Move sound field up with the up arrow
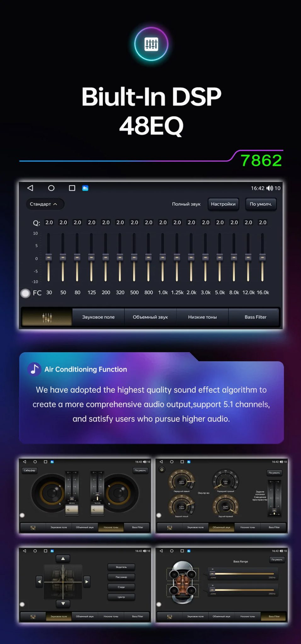Viewport: 301px width, 644px height. pyautogui.click(x=63, y=558)
